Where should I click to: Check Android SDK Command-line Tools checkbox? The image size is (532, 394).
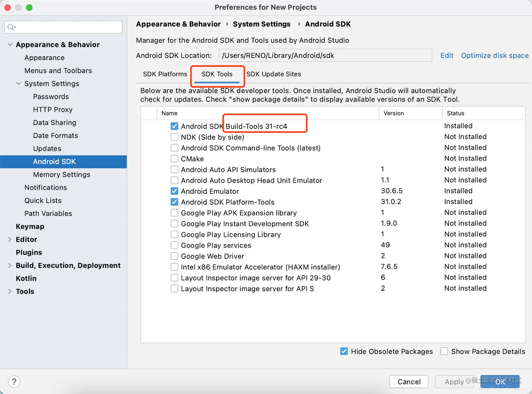pyautogui.click(x=174, y=148)
